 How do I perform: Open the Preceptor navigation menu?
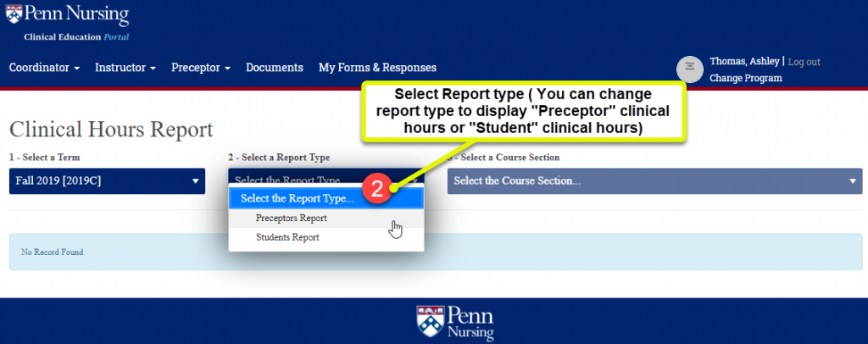[x=200, y=68]
